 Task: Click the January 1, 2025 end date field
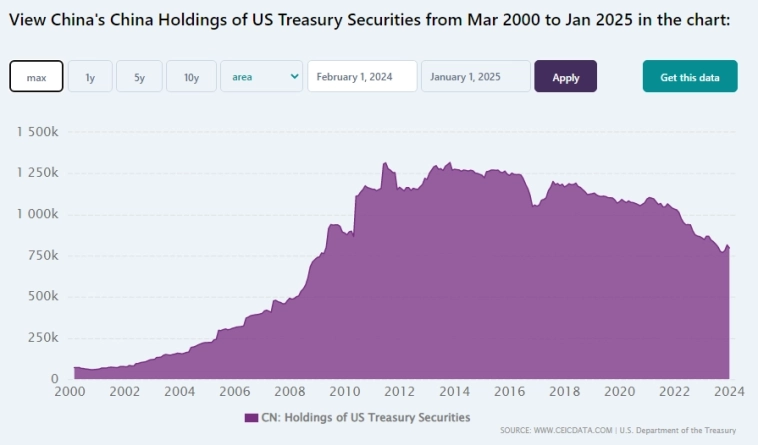[475, 77]
